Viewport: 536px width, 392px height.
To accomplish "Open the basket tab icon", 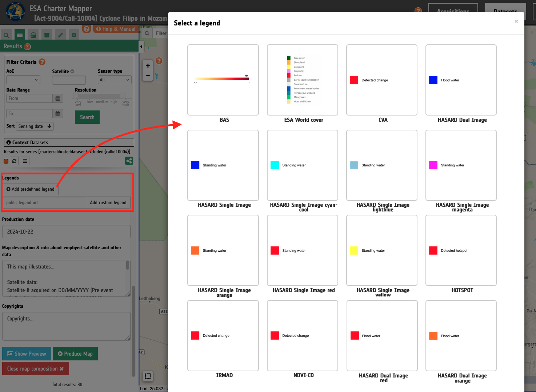I will 33,35.
